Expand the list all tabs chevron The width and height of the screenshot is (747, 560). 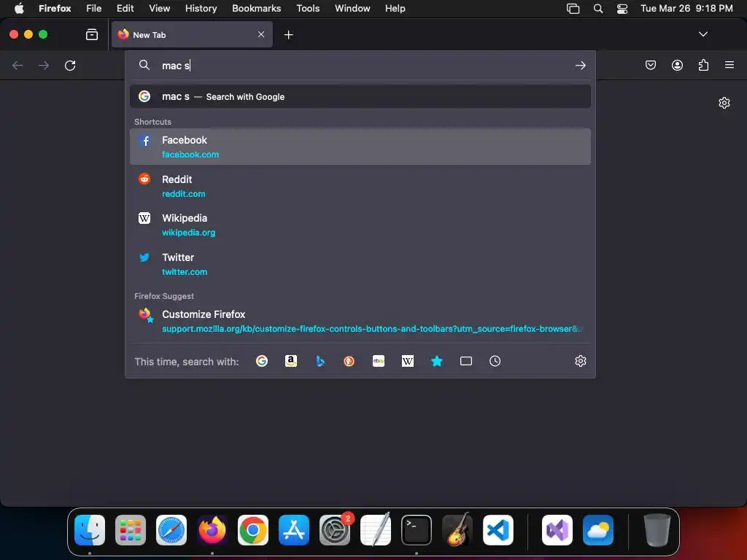coord(703,34)
